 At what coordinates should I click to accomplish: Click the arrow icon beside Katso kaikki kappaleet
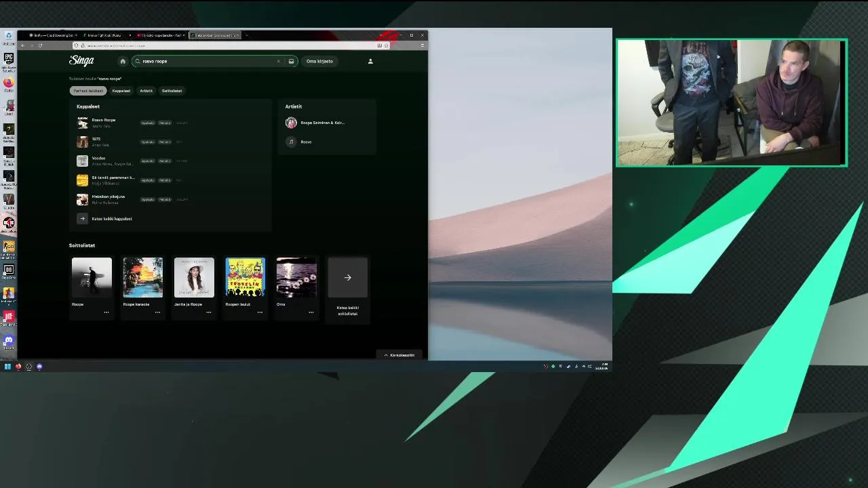pyautogui.click(x=82, y=218)
